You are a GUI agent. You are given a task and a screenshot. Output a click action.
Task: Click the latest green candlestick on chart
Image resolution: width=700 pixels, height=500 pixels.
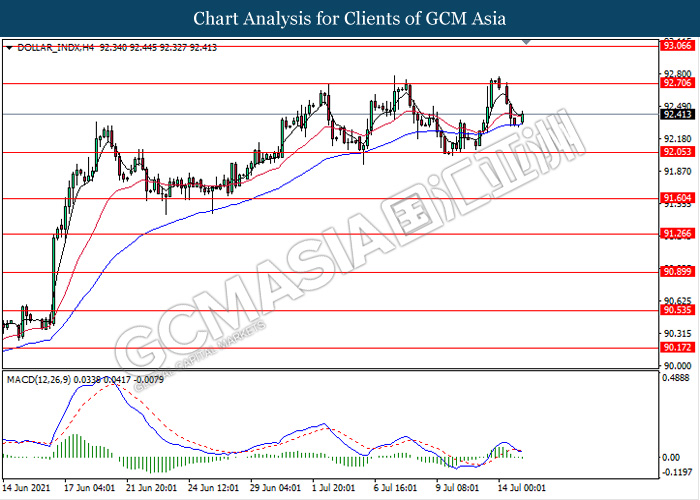point(522,118)
